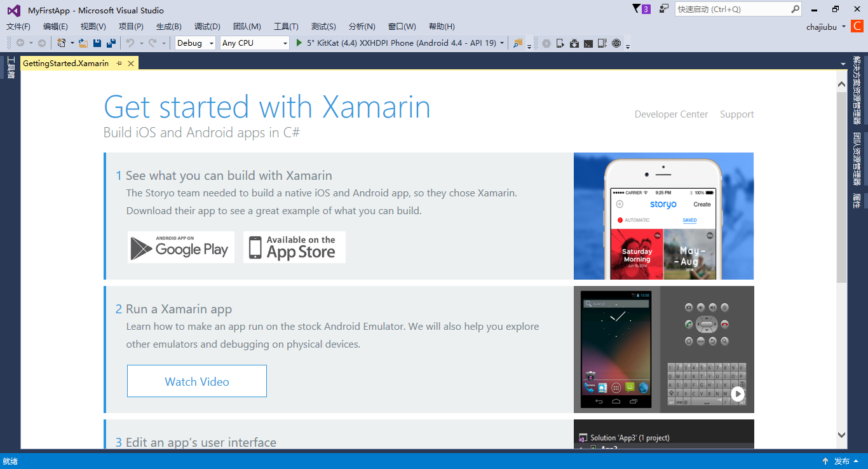Click the Android adb console icon

coord(588,43)
